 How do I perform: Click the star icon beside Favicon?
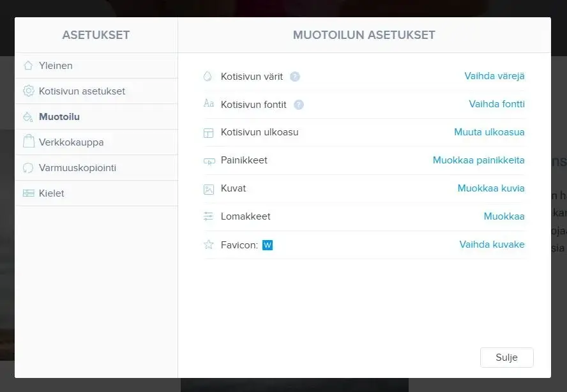click(208, 245)
